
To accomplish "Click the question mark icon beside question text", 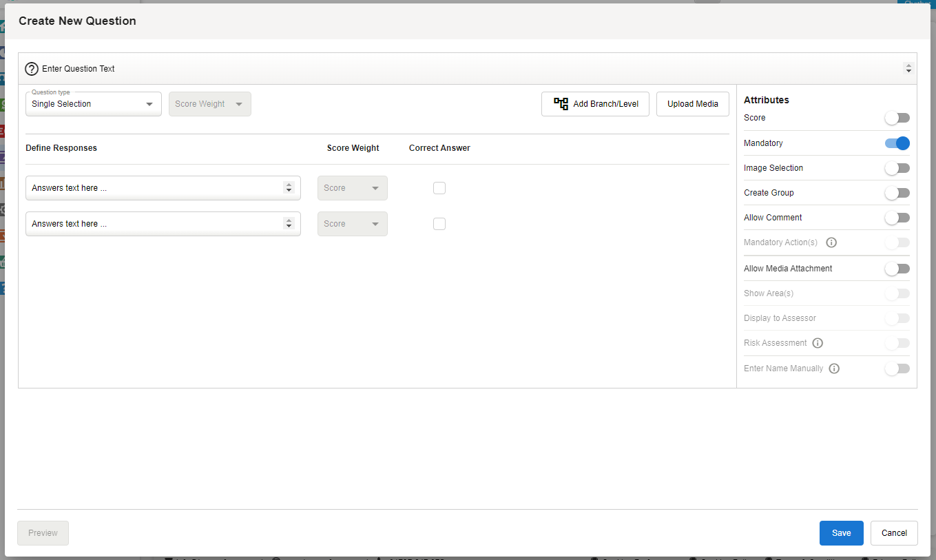I will 32,69.
